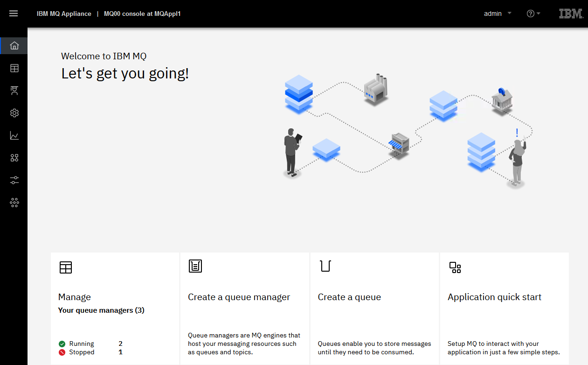The height and width of the screenshot is (365, 588).
Task: Click MQ00 console at MQAppl1 text
Action: pyautogui.click(x=142, y=14)
